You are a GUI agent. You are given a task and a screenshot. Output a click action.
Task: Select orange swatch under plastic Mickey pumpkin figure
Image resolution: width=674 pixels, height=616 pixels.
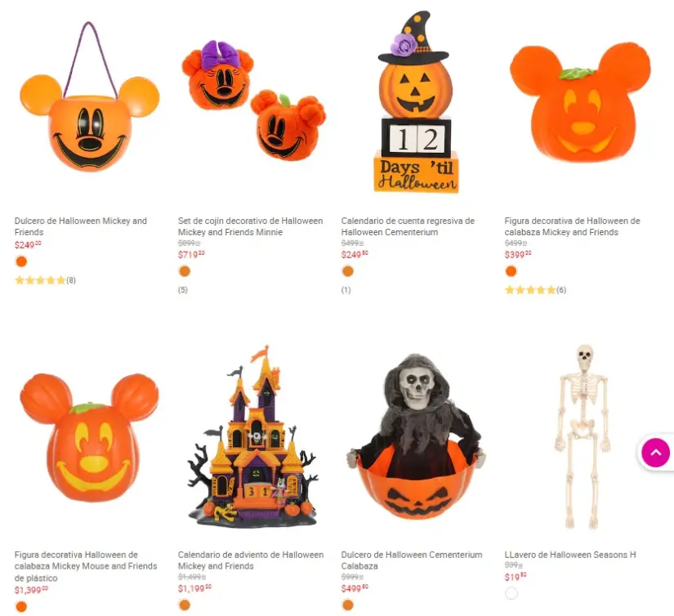pyautogui.click(x=21, y=606)
